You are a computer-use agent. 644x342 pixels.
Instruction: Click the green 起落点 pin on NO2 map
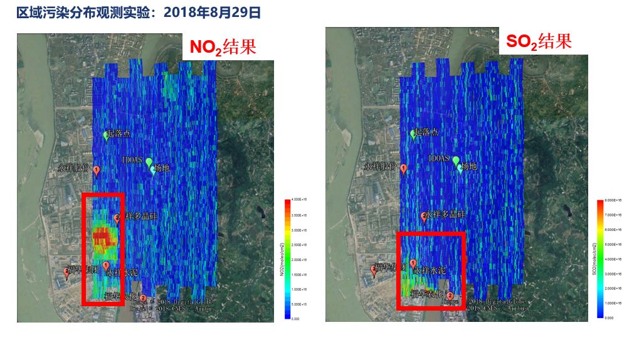[107, 135]
